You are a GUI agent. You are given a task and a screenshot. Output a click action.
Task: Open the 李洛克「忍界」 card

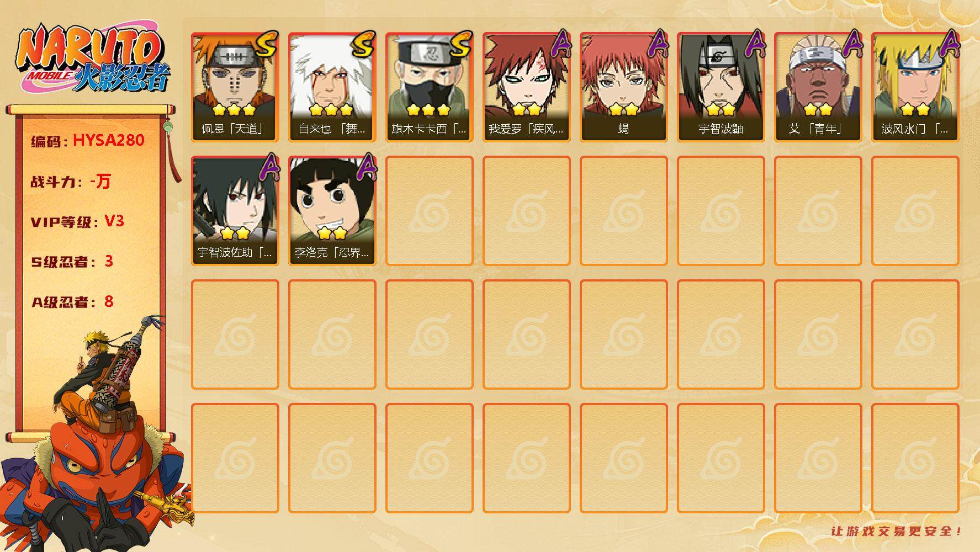(332, 211)
